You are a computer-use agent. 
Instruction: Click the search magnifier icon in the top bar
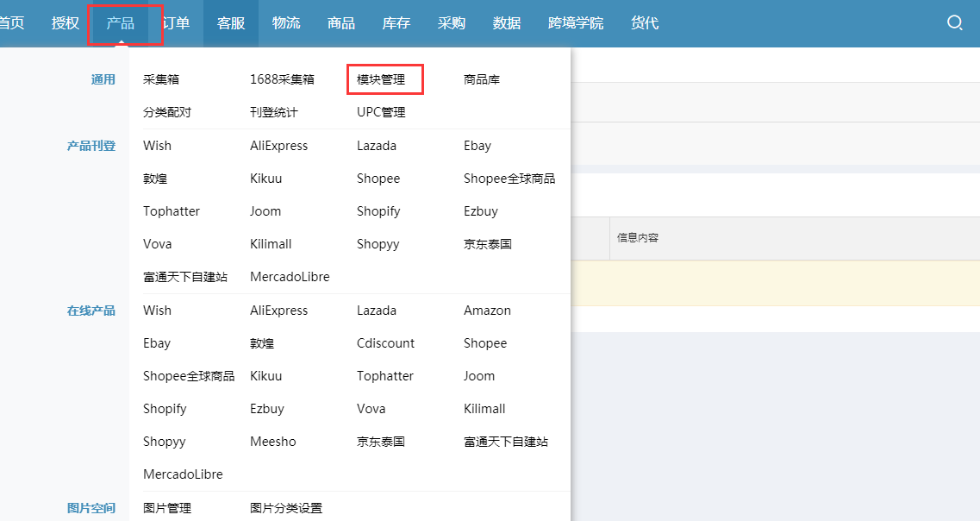click(x=954, y=23)
